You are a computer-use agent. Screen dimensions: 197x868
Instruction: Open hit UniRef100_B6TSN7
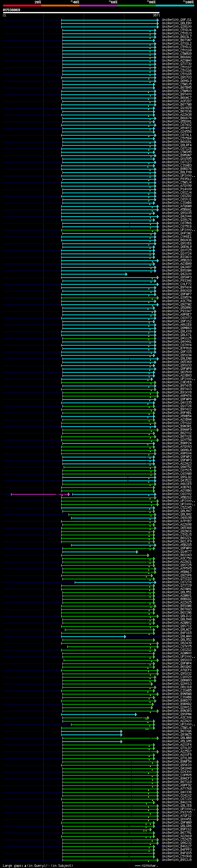(176, 40)
